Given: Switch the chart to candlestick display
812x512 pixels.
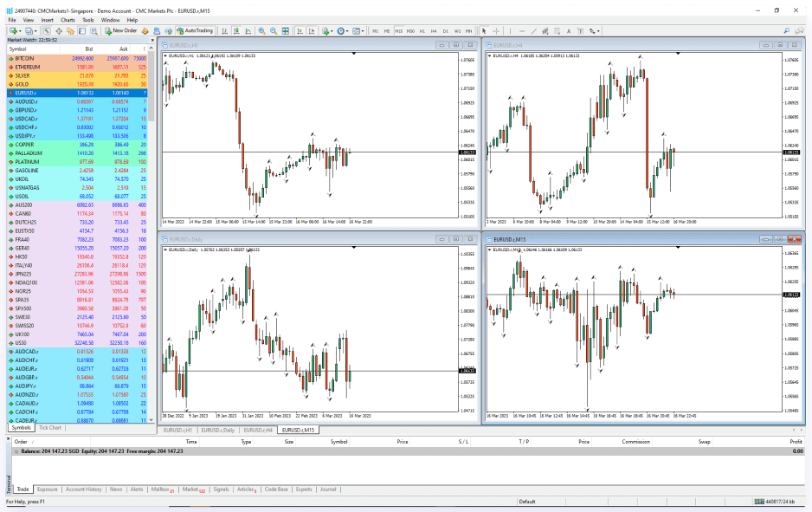Looking at the screenshot, I should coord(237,31).
